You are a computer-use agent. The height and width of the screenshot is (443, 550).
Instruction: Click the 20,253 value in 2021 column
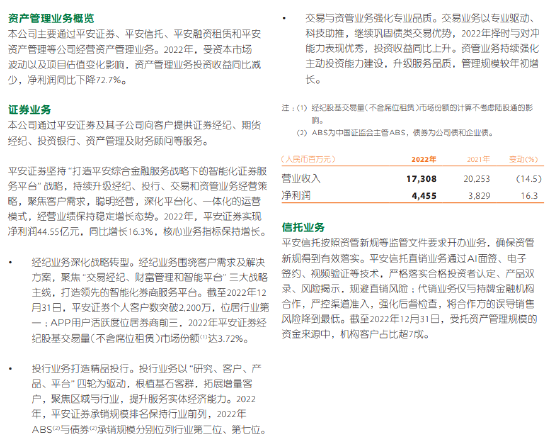point(477,179)
